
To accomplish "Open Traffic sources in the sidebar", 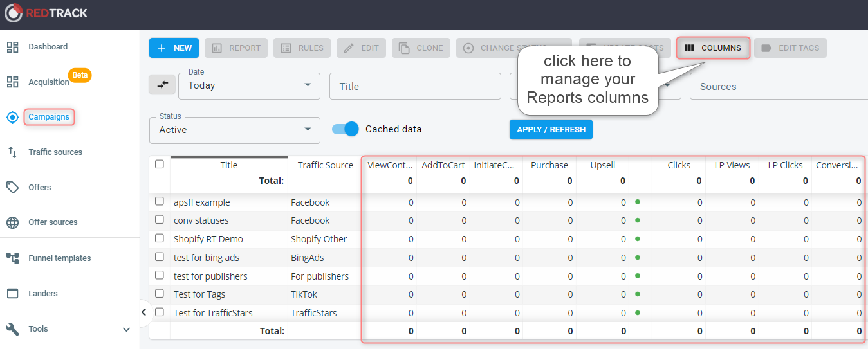I will (55, 152).
